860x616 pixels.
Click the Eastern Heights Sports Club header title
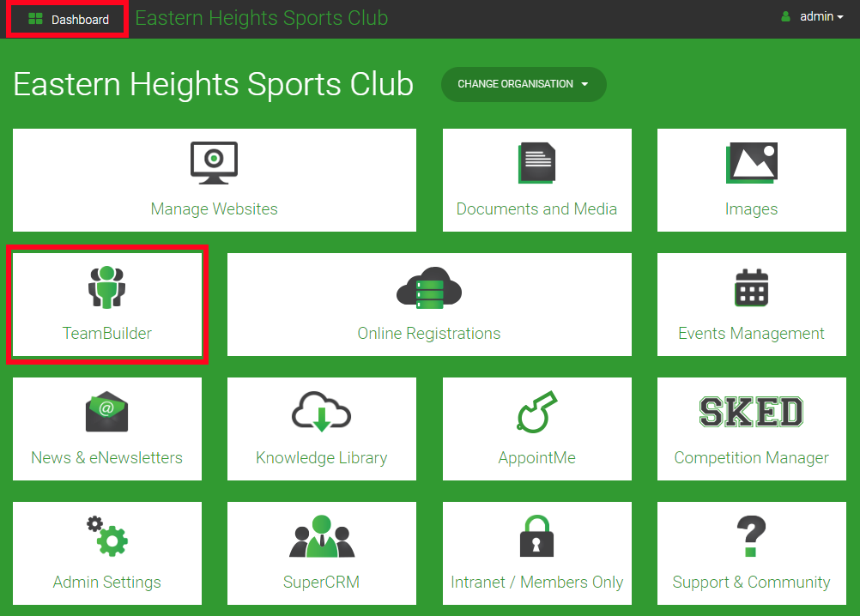[262, 18]
